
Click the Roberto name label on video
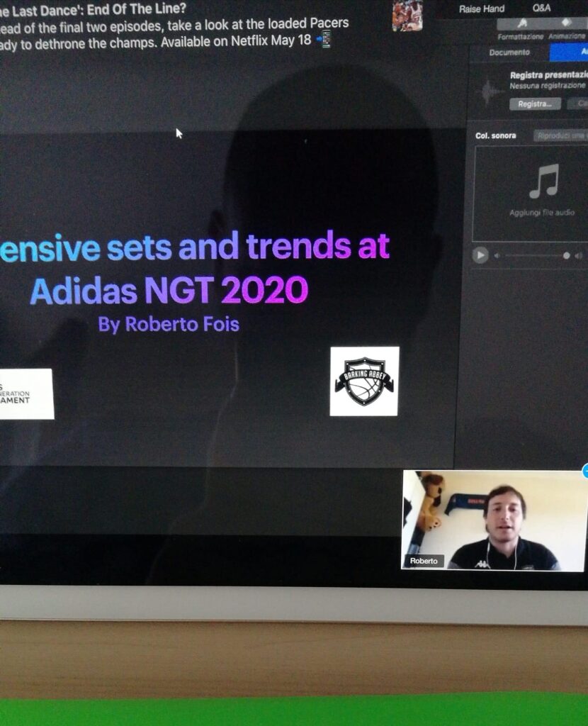pyautogui.click(x=424, y=561)
